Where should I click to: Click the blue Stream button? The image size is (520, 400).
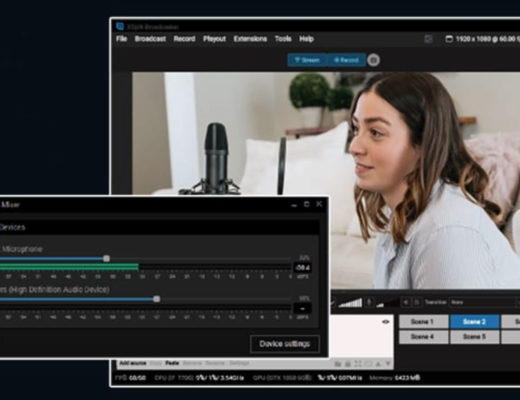307,60
